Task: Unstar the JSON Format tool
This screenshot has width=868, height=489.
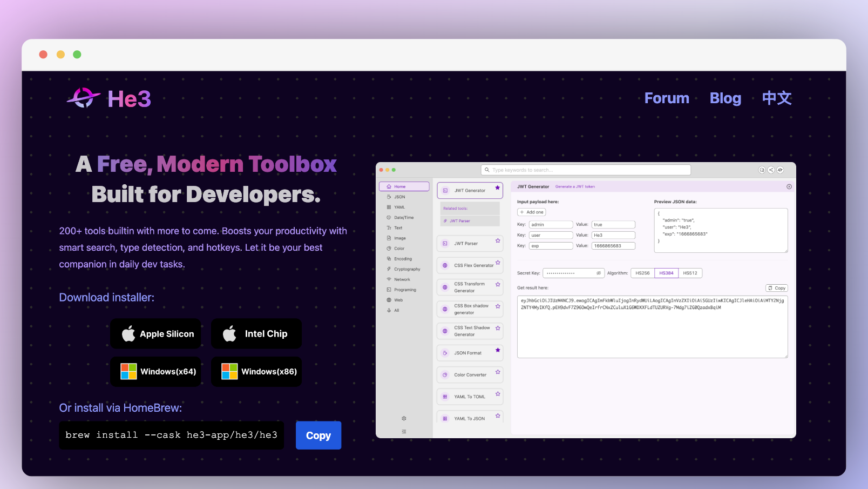Action: click(498, 350)
